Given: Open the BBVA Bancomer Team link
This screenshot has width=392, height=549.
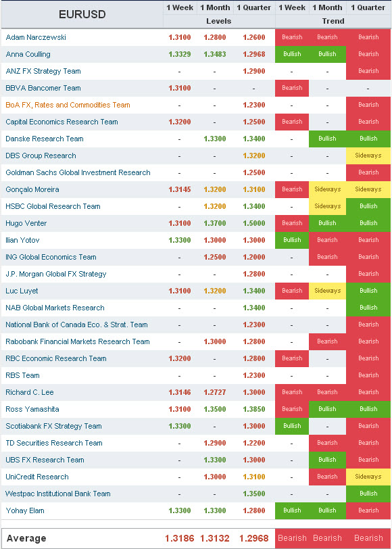Looking at the screenshot, I should click(43, 88).
